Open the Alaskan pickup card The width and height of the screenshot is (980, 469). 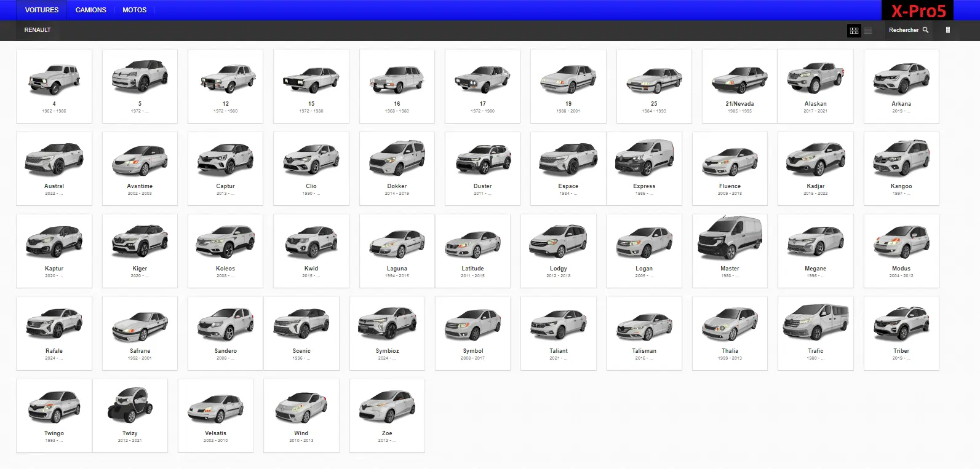click(x=816, y=86)
